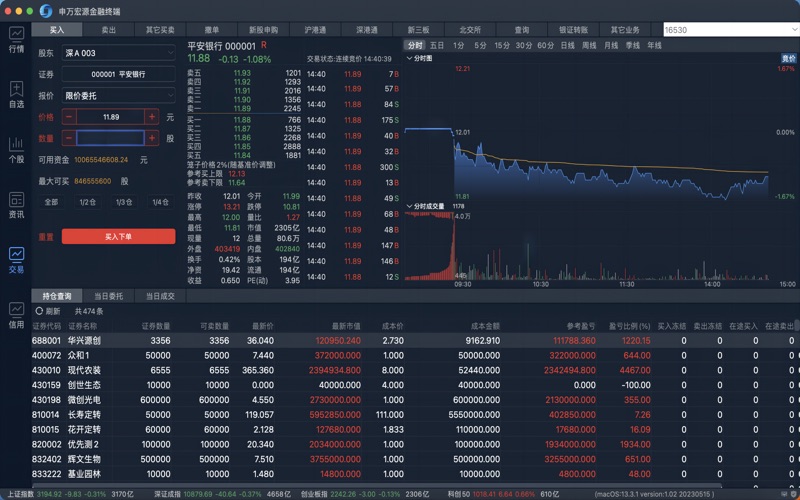Select the 1分 one-minute chart period
800x500 pixels.
click(459, 45)
